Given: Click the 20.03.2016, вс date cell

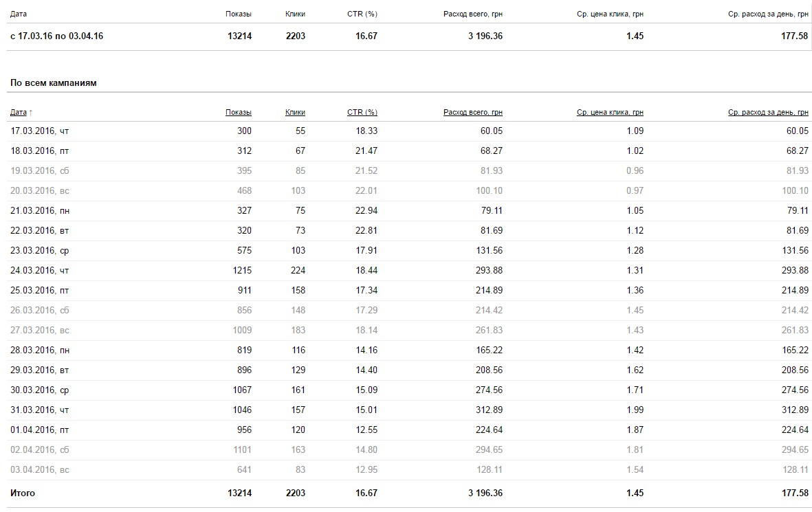Looking at the screenshot, I should (x=39, y=191).
